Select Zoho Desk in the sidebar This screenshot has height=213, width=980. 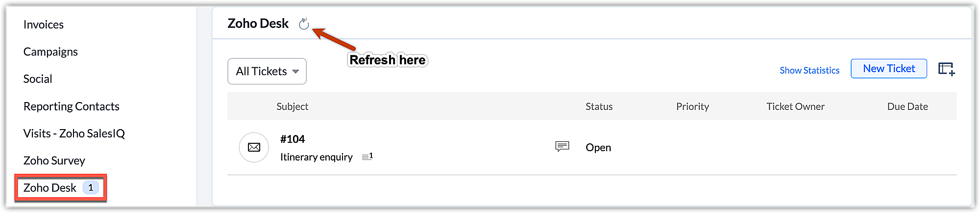tap(50, 188)
